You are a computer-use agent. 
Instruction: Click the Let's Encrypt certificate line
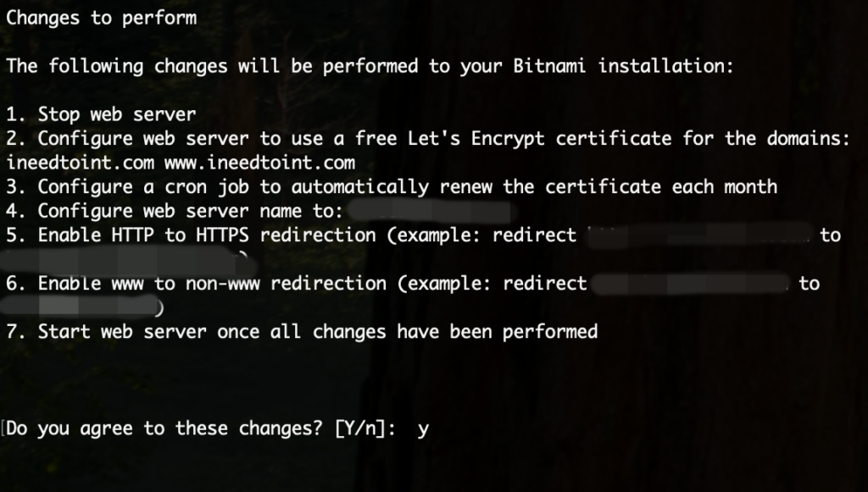tap(428, 139)
